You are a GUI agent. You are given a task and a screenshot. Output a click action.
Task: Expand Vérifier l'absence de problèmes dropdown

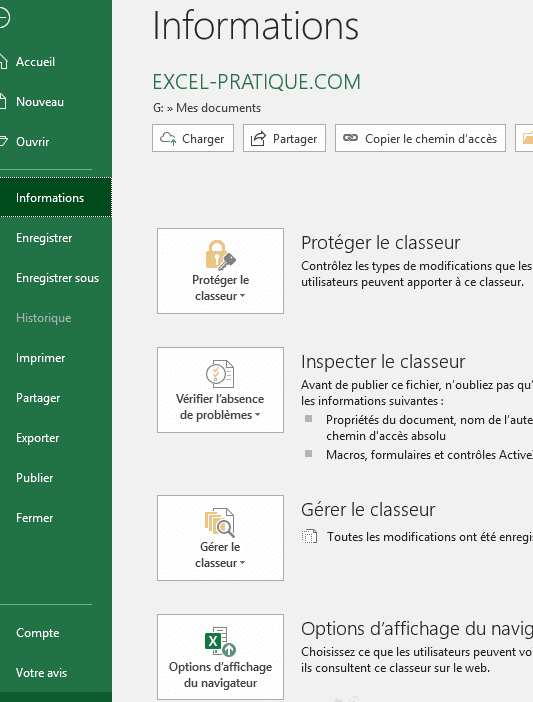coord(220,390)
